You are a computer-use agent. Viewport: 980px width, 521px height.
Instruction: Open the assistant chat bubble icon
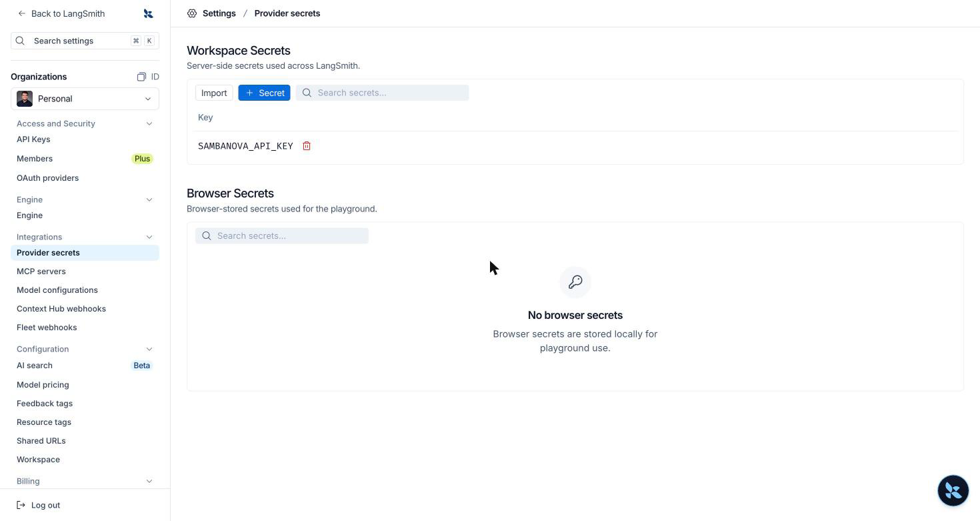[953, 490]
